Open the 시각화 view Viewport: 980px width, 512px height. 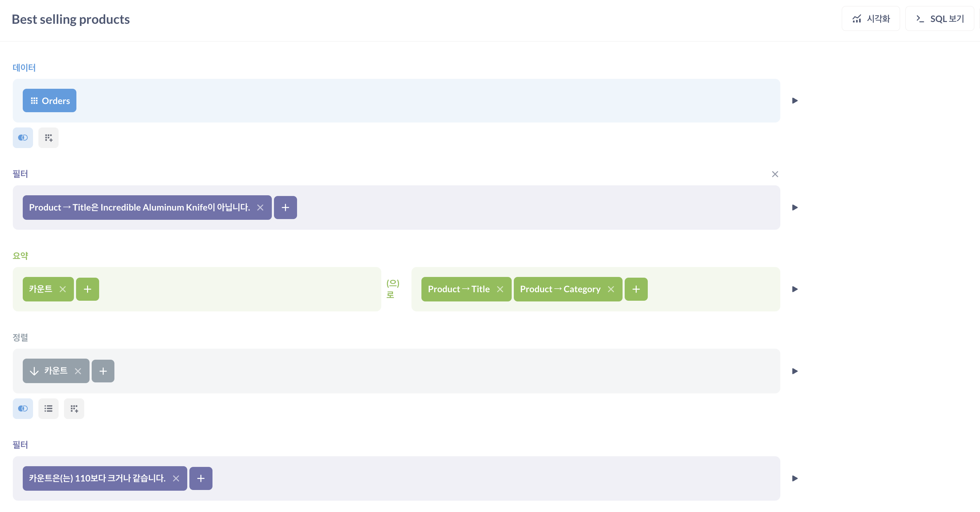871,18
